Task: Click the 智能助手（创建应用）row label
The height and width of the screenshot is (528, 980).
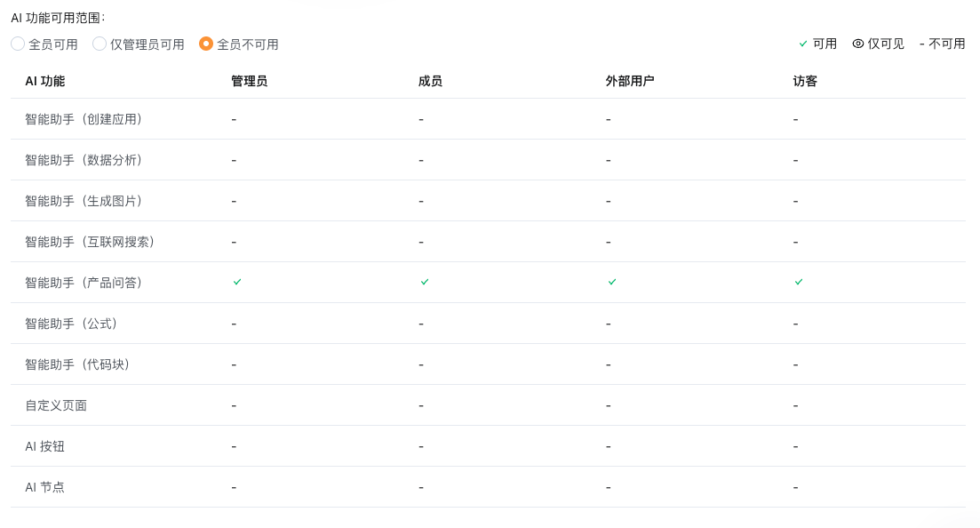Action: [x=84, y=119]
